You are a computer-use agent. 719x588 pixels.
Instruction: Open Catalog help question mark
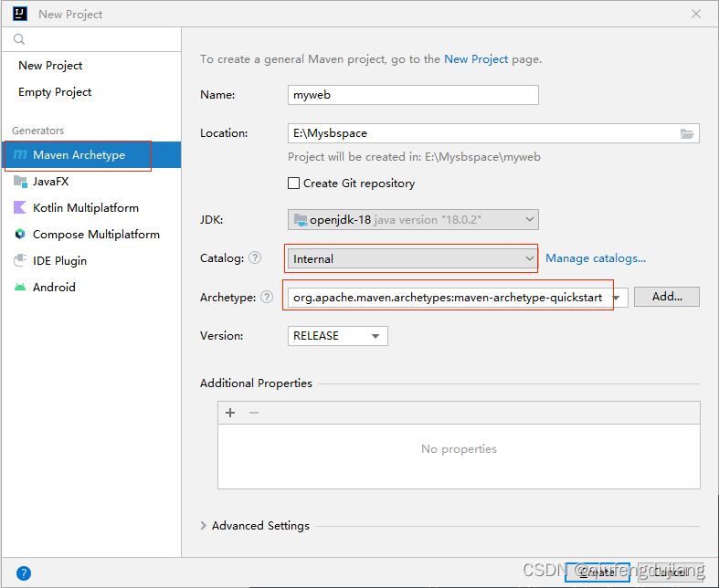(255, 258)
